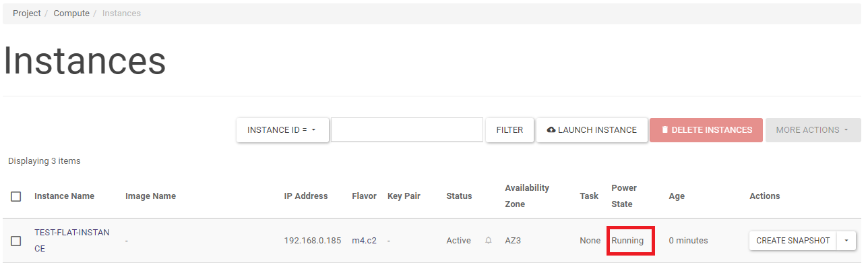The width and height of the screenshot is (868, 265).
Task: Sort by the Power State column header
Action: coord(624,196)
